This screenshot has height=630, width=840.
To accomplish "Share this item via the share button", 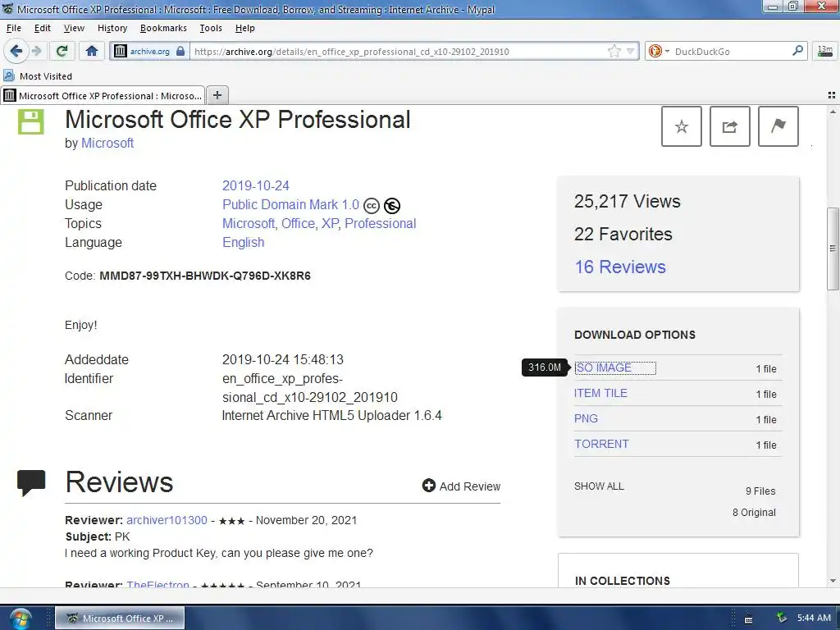I will [729, 126].
